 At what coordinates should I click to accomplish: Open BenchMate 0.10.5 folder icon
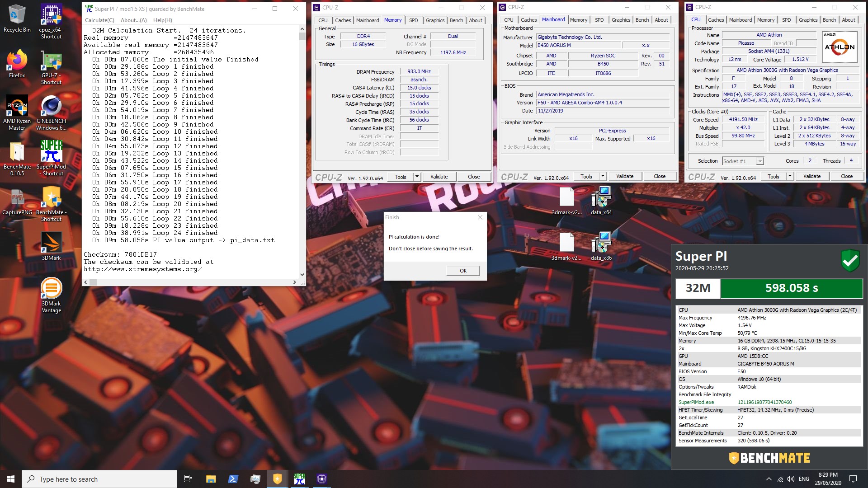tap(17, 158)
